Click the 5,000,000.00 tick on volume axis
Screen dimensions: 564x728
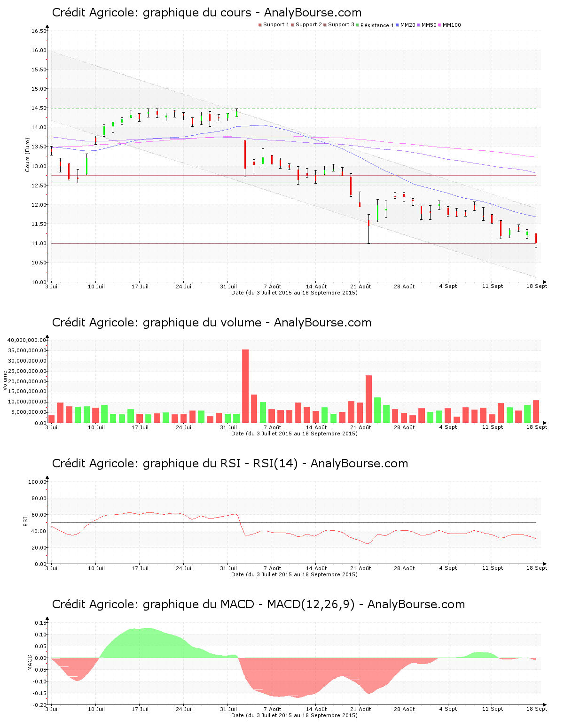[29, 412]
